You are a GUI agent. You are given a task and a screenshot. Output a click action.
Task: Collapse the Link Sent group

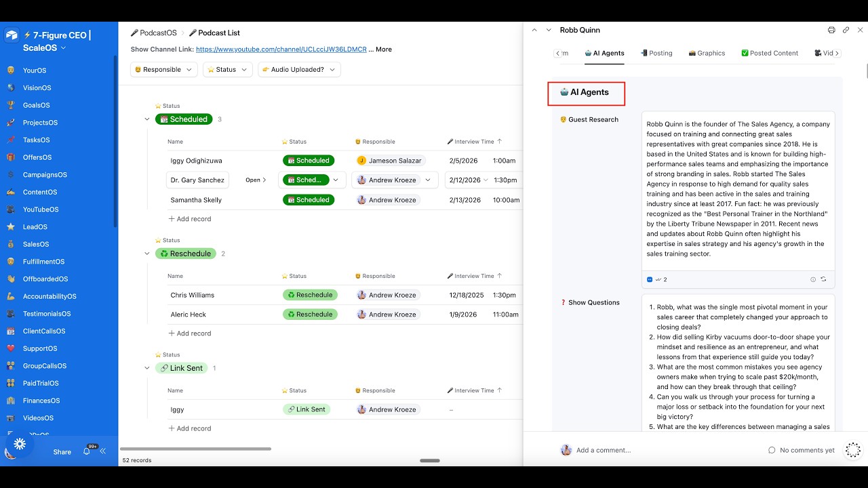147,368
